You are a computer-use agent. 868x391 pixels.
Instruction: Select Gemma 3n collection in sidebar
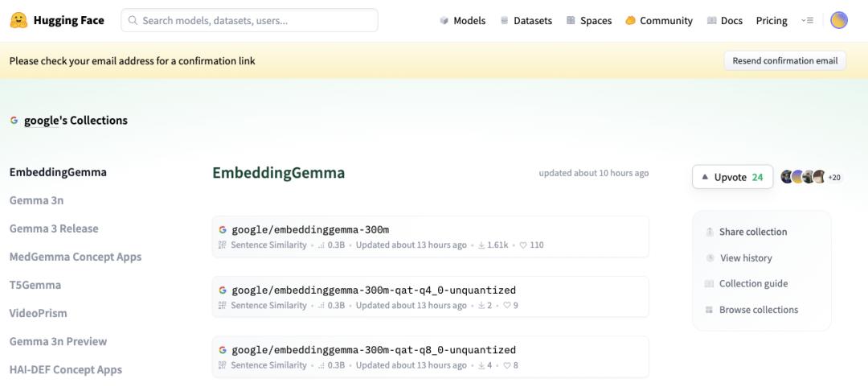click(x=36, y=200)
